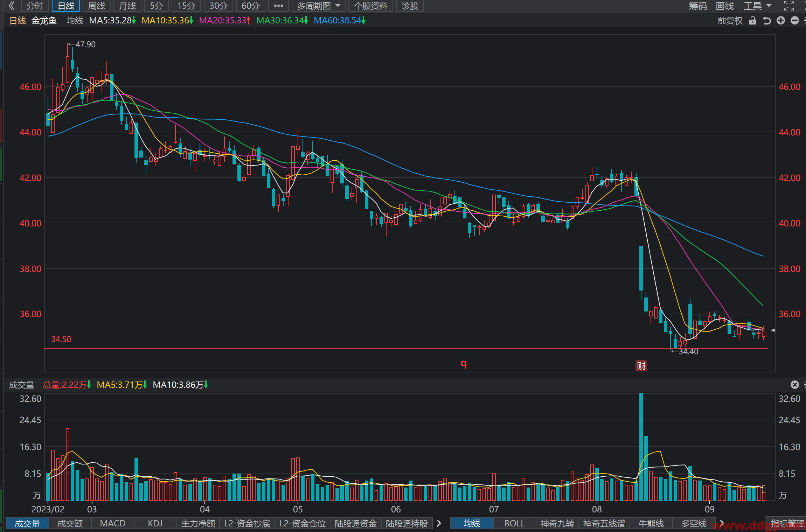Image resolution: width=806 pixels, height=532 pixels.
Task: Select 牛熊线 overlay tab
Action: 651,524
